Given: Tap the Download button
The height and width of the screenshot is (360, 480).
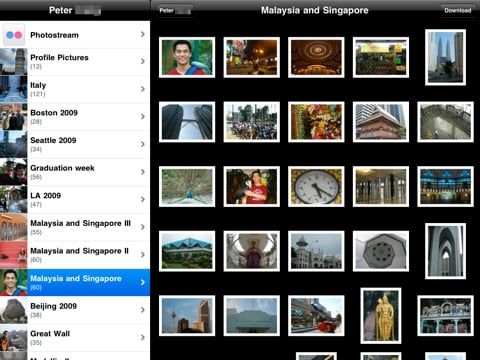Looking at the screenshot, I should point(458,10).
